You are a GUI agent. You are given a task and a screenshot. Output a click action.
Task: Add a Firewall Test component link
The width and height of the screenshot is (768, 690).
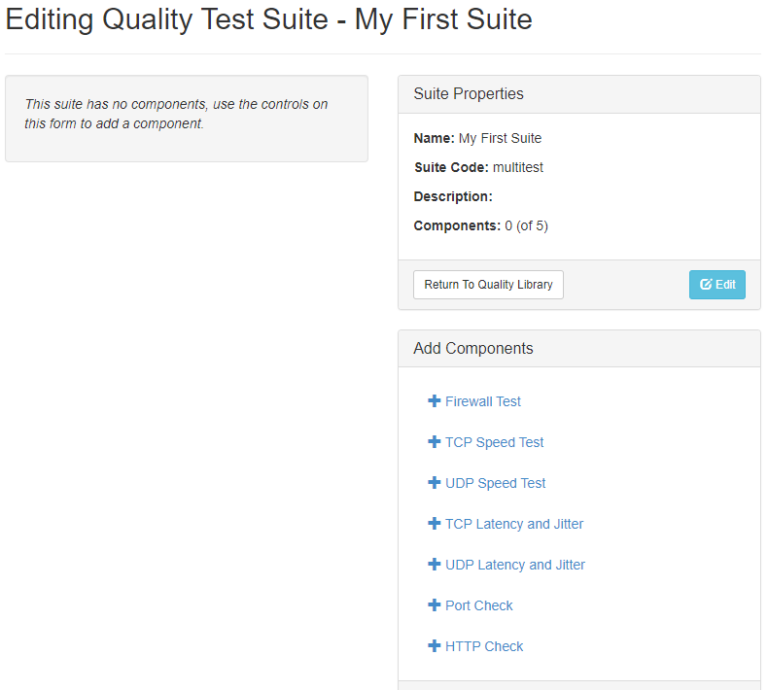tap(483, 402)
